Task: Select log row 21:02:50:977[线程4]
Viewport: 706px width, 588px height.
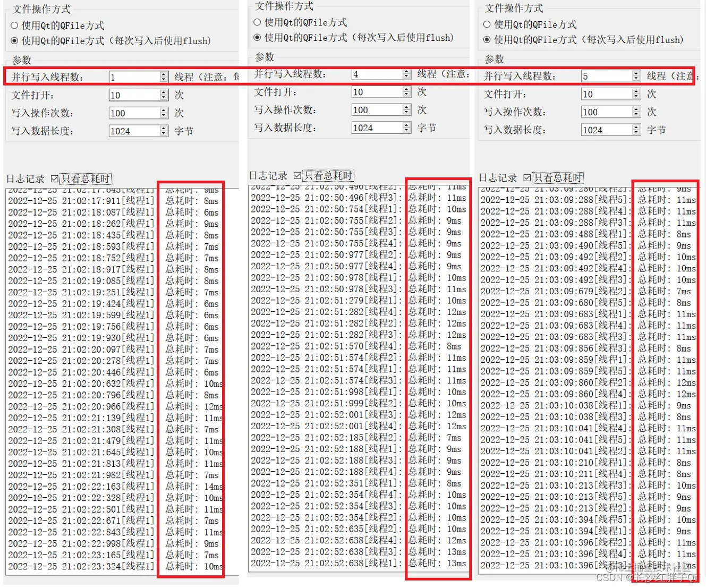Action: click(356, 266)
